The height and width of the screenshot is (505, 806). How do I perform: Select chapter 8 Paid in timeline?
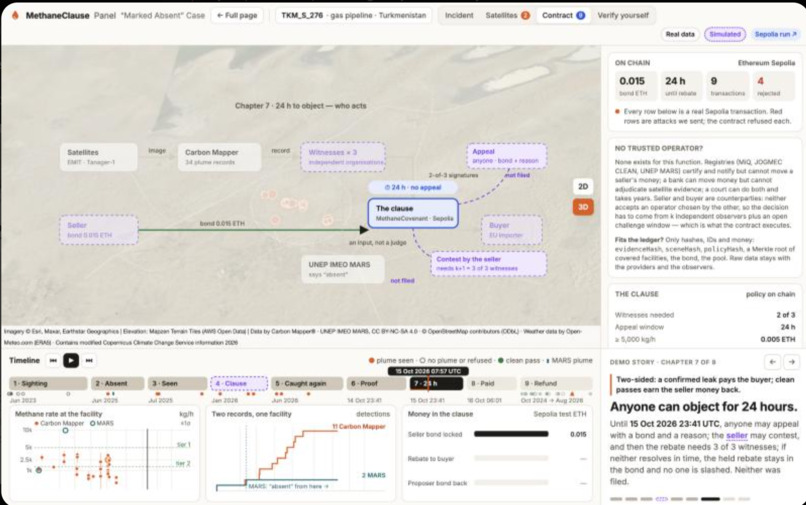pos(491,384)
